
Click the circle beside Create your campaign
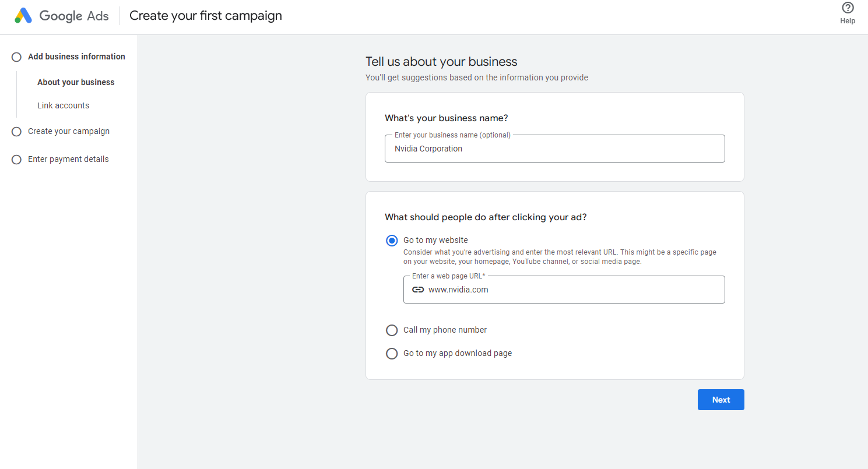pos(16,131)
